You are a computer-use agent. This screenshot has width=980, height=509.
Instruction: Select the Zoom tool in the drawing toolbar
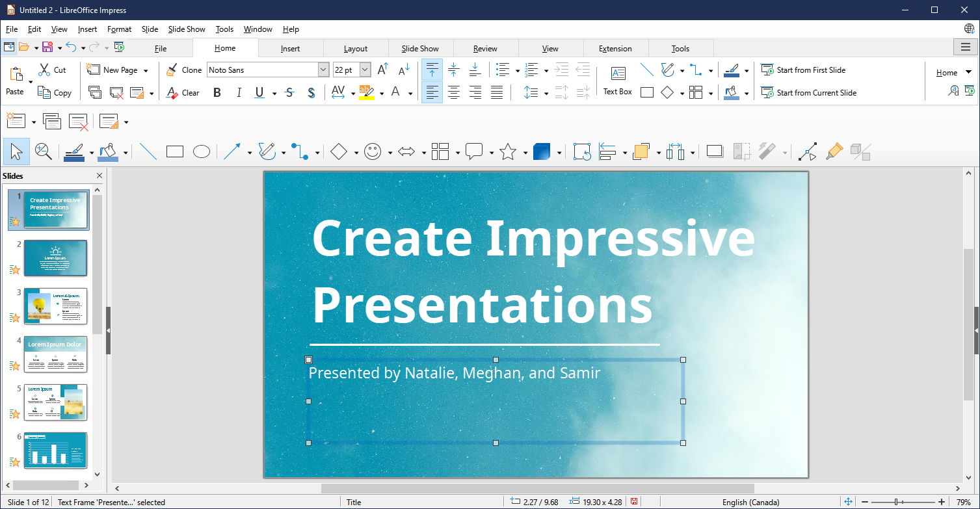[x=43, y=151]
